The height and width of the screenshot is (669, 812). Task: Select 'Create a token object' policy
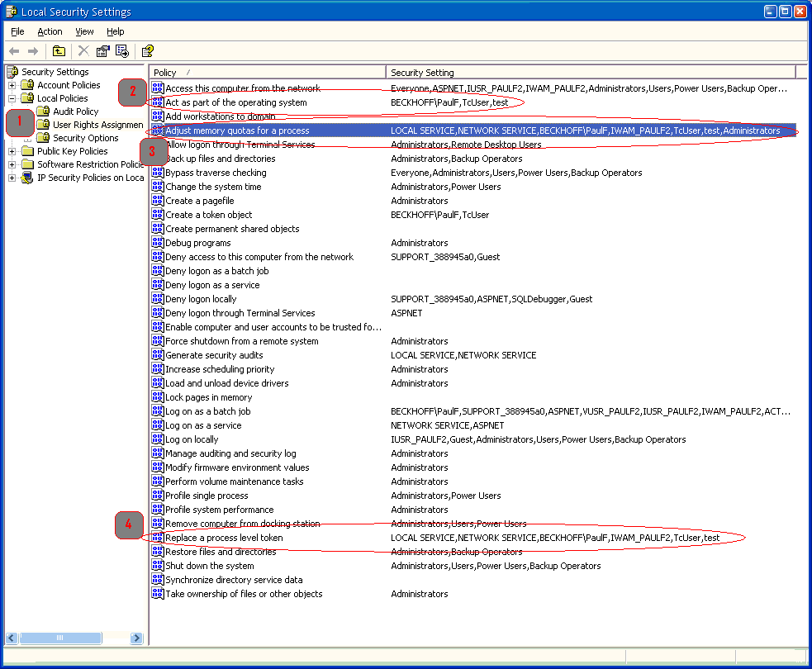[x=208, y=215]
